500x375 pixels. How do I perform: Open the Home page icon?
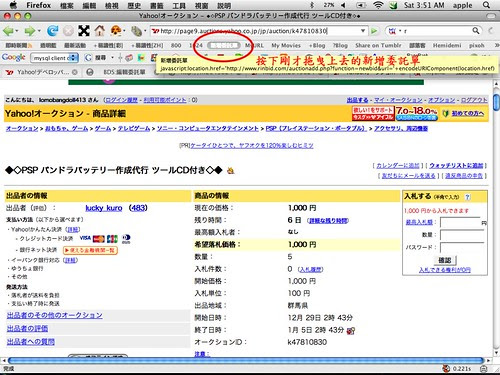pos(99,31)
